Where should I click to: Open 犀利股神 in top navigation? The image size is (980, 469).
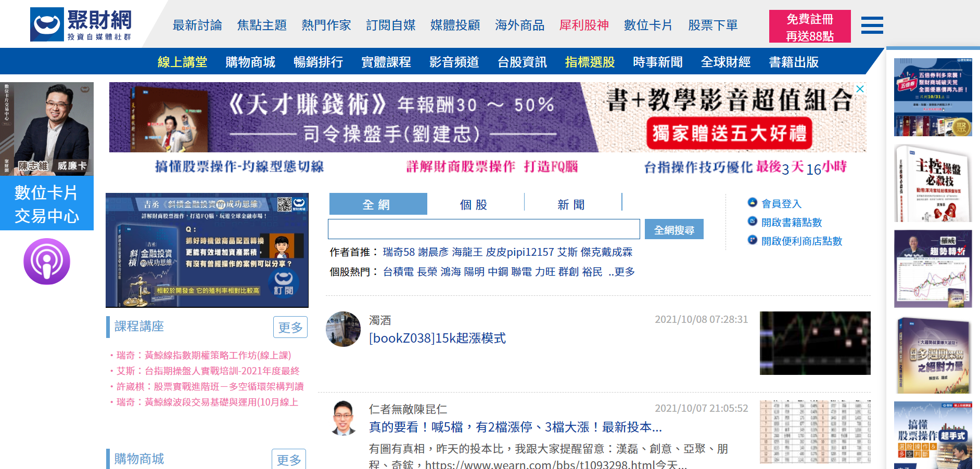click(x=584, y=25)
